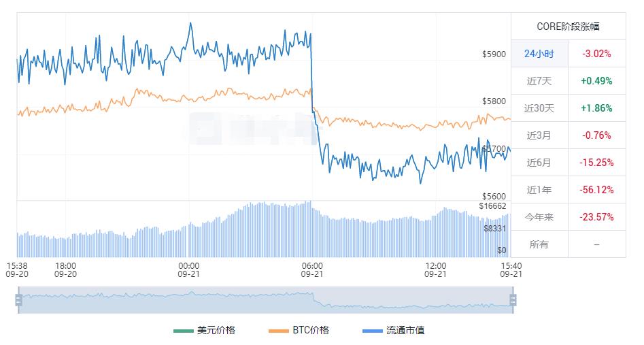Click the orange BTC价格 legend swatch
Screen dimensions: 644x345
[x=279, y=331]
